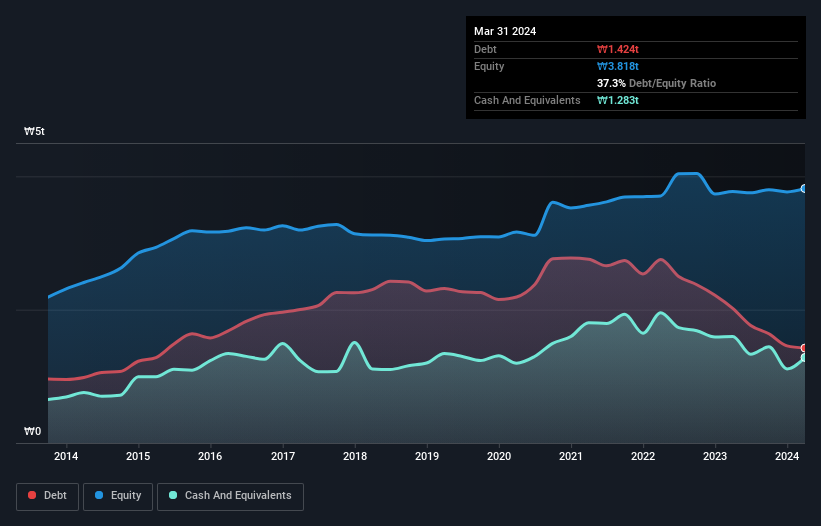Click the 2020 x-axis label
Screen dimensions: 821x526
click(x=499, y=456)
